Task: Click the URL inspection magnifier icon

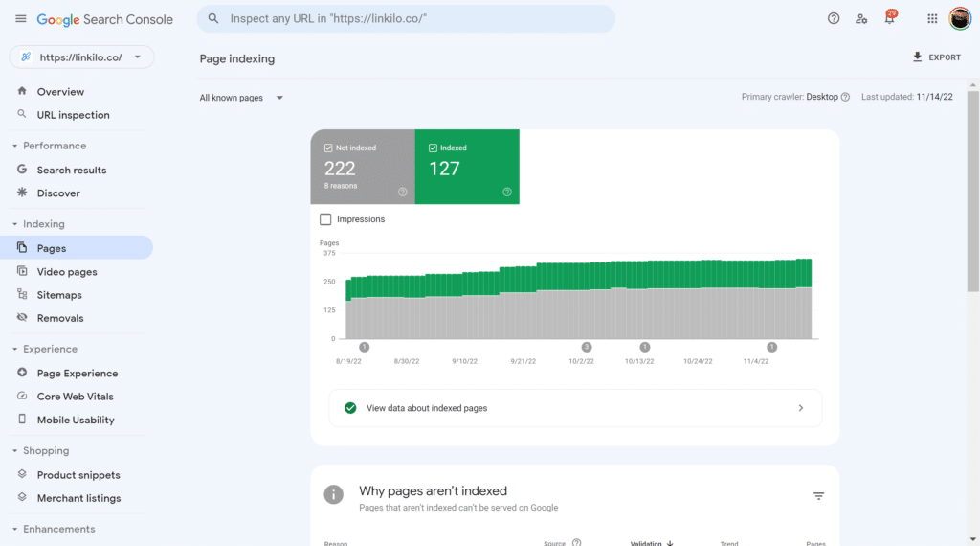Action: [x=22, y=114]
